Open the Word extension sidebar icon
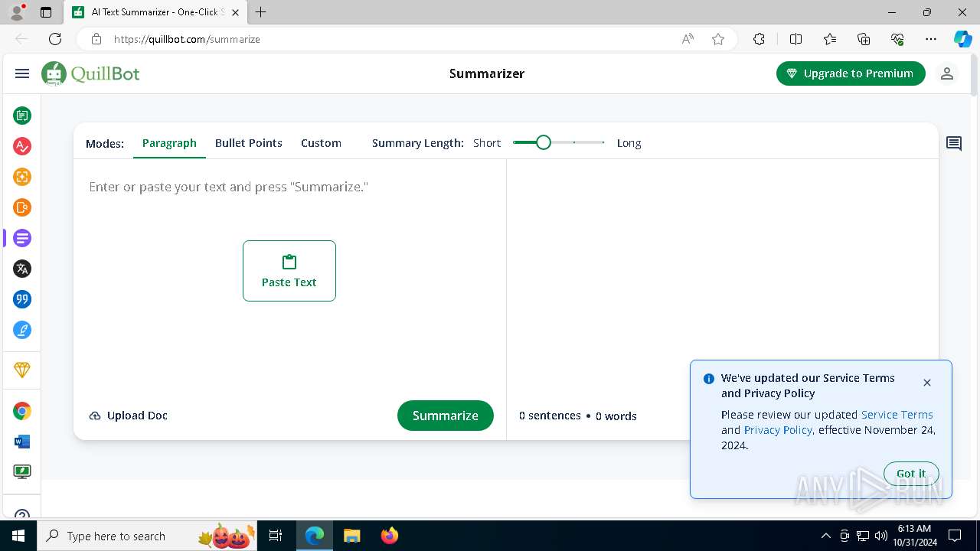Viewport: 980px width, 551px height. point(22,442)
